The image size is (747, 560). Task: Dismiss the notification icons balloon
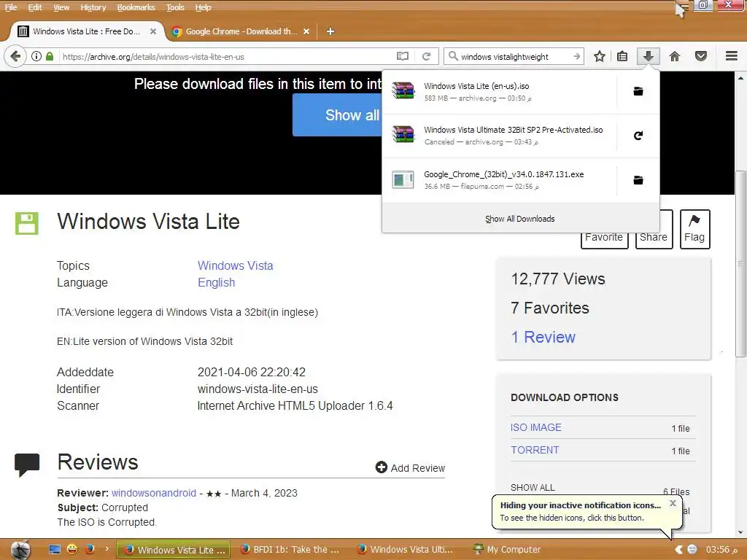pyautogui.click(x=673, y=503)
